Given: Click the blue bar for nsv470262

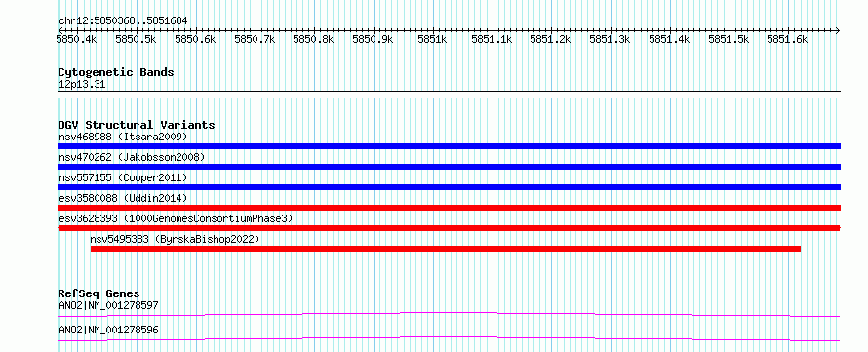Looking at the screenshot, I should [449, 167].
